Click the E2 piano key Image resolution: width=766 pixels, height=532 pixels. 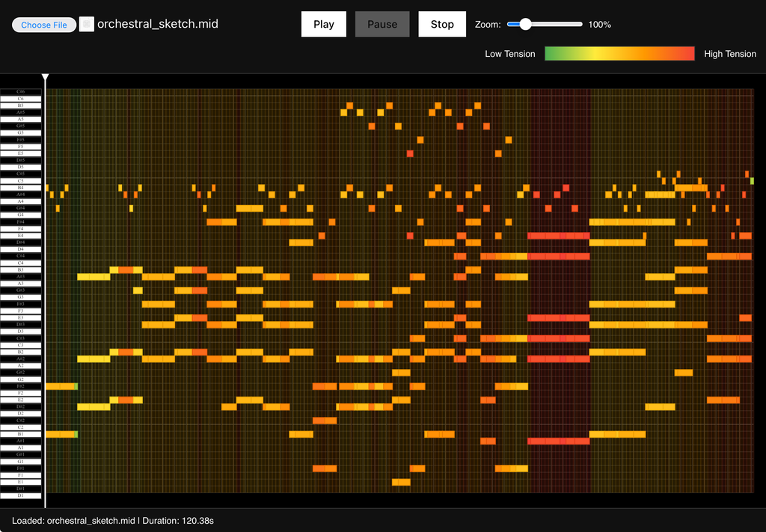click(x=20, y=400)
